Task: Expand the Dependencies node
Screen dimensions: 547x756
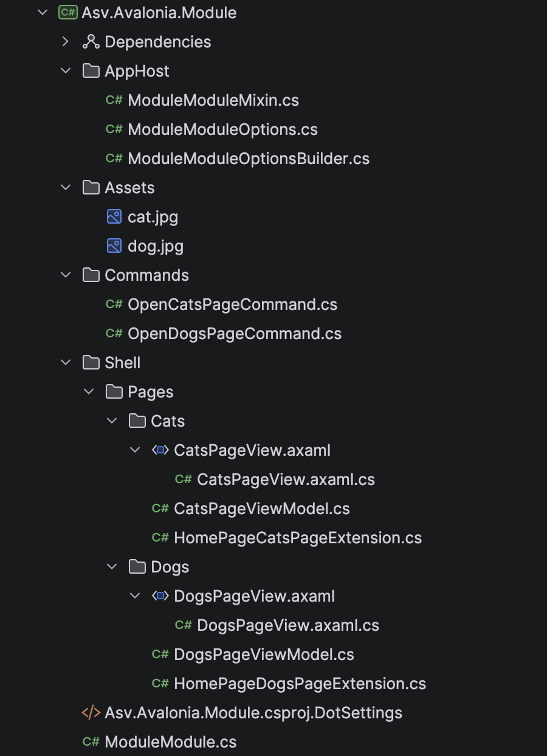Action: tap(66, 42)
